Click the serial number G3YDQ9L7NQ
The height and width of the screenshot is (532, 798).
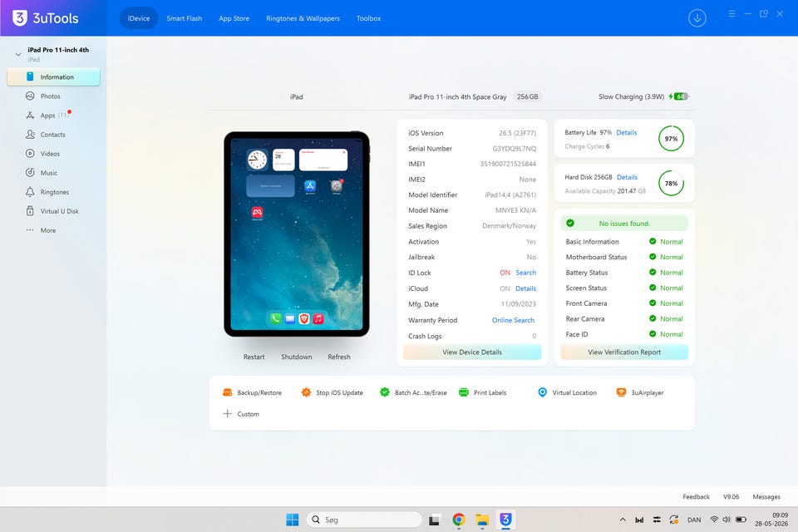514,149
